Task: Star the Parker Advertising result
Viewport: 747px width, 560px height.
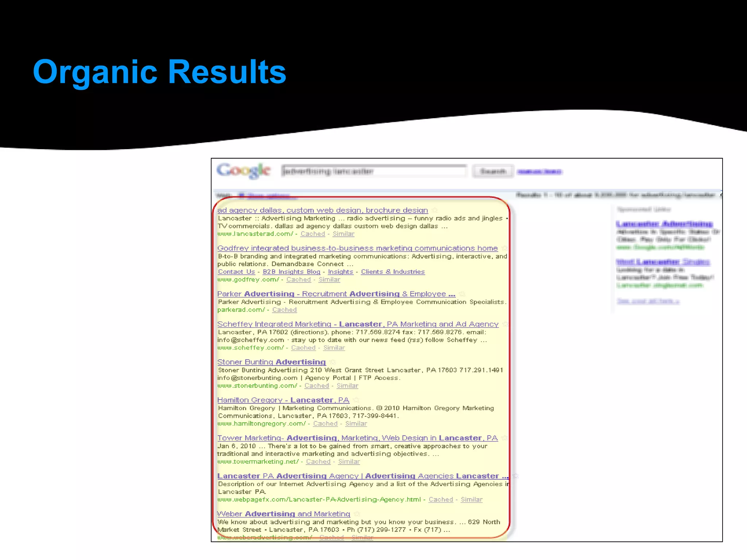Action: pos(462,294)
